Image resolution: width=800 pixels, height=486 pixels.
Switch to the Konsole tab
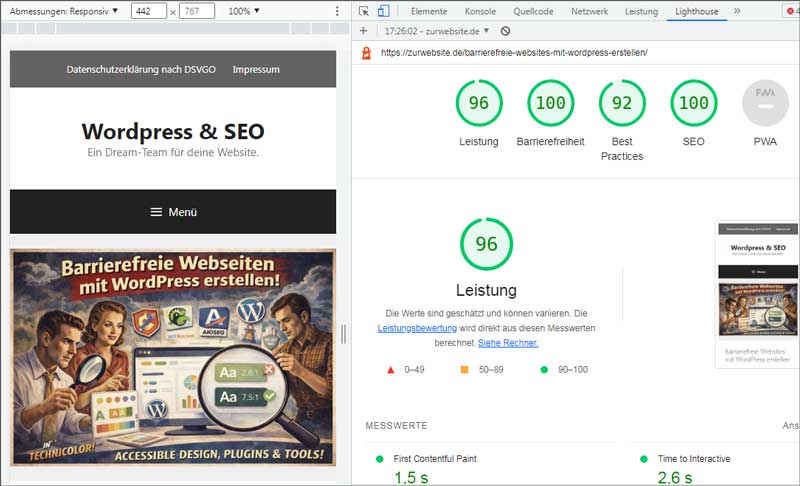coord(480,11)
